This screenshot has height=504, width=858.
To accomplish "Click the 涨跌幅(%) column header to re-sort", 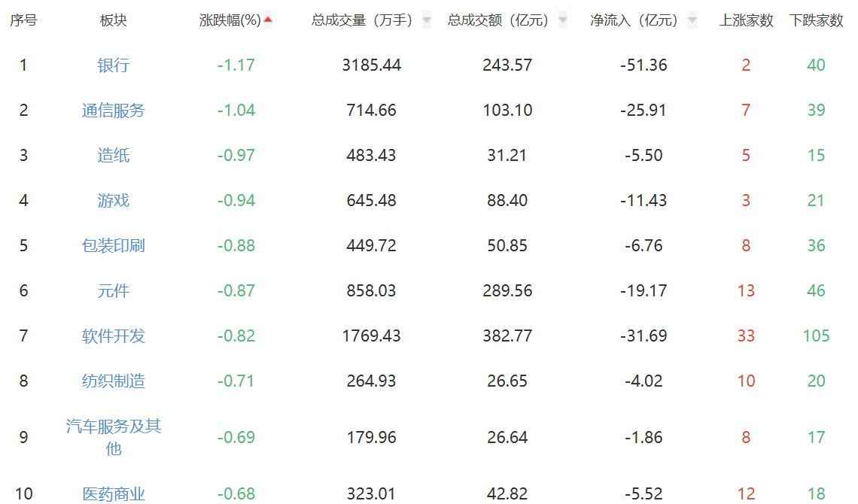I will coord(231,20).
